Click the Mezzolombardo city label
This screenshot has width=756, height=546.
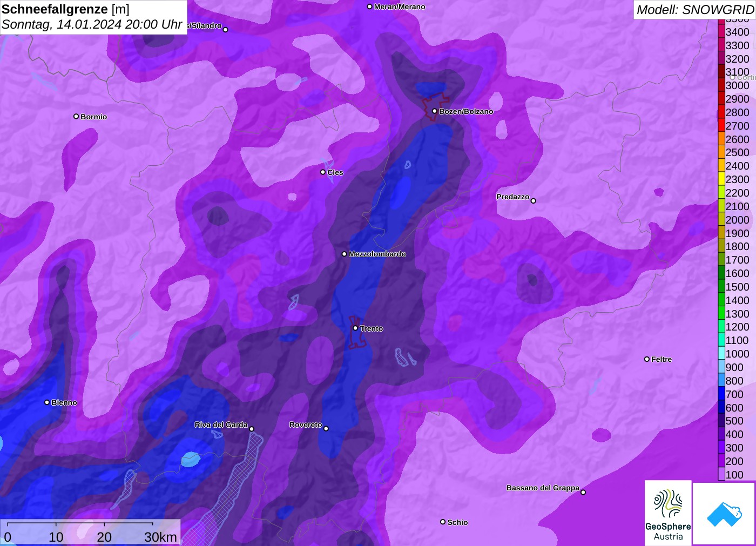click(x=377, y=254)
